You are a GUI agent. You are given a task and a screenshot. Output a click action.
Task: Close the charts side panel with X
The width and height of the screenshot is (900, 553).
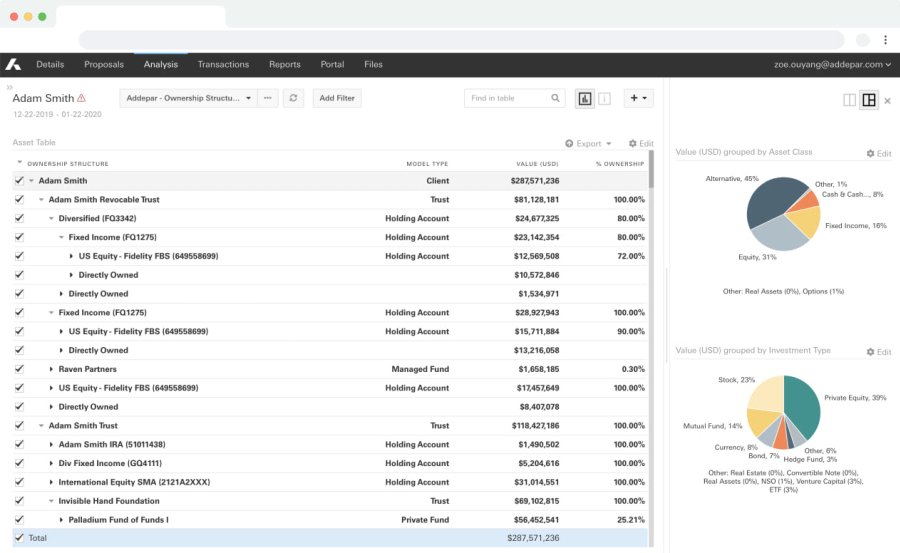[887, 101]
